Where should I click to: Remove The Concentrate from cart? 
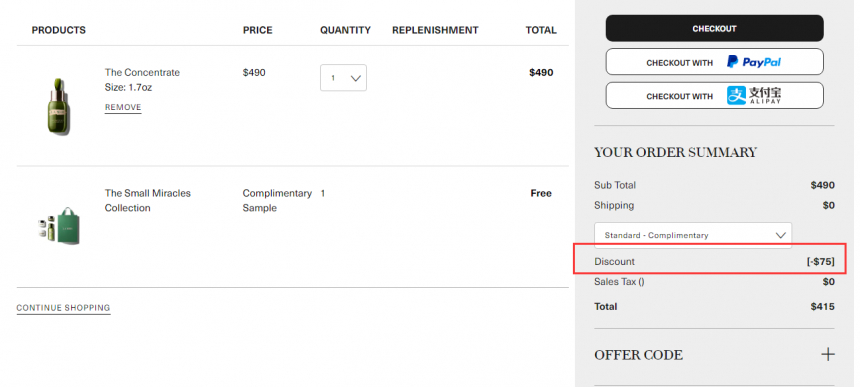pos(123,107)
